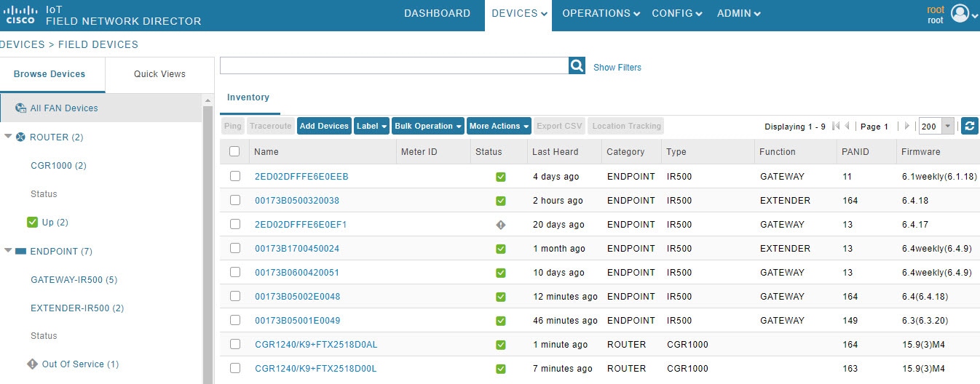Viewport: 980px width, 384px height.
Task: Go to first page arrow icon
Action: pyautogui.click(x=835, y=126)
